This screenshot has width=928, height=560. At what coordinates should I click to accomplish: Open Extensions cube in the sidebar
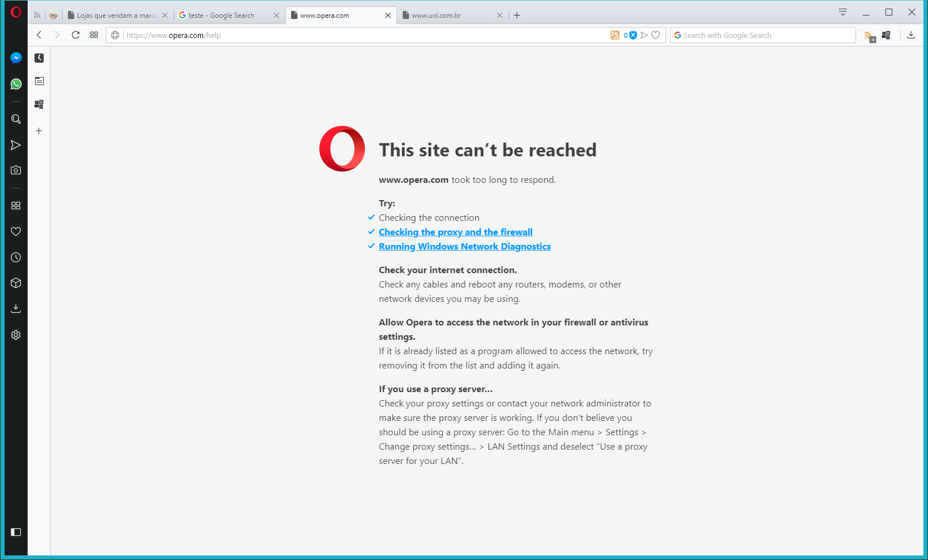16,283
